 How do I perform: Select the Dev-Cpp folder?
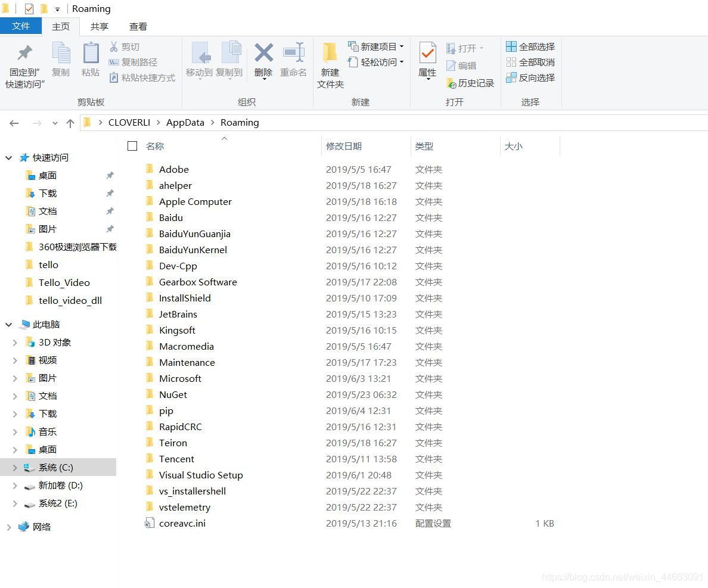(178, 266)
